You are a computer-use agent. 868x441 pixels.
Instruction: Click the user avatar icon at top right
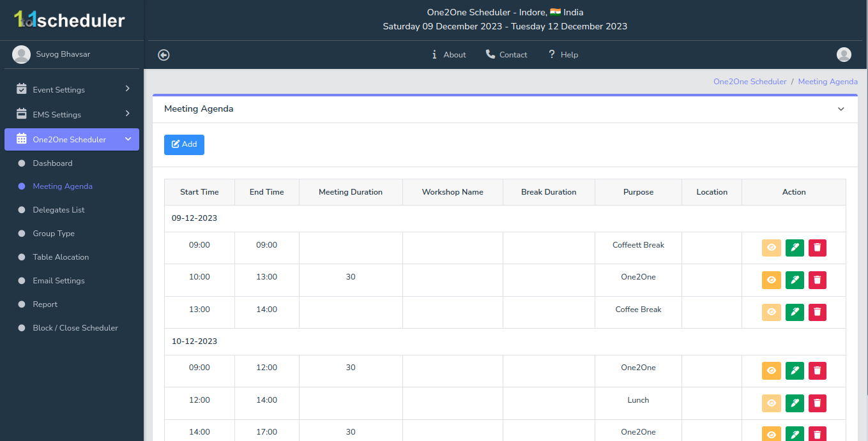click(844, 55)
